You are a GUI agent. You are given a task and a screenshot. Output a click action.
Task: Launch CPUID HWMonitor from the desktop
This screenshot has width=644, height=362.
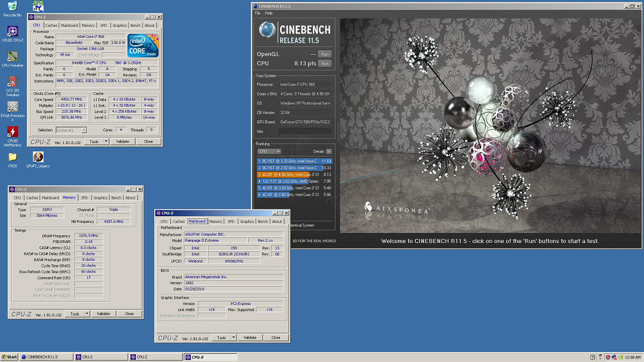click(12, 137)
